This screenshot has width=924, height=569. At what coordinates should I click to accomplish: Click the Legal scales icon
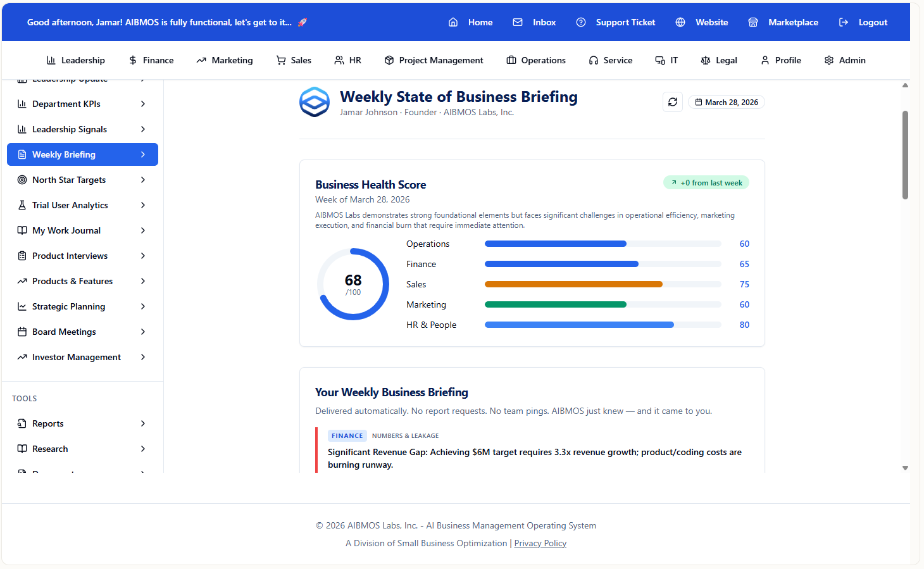[706, 60]
